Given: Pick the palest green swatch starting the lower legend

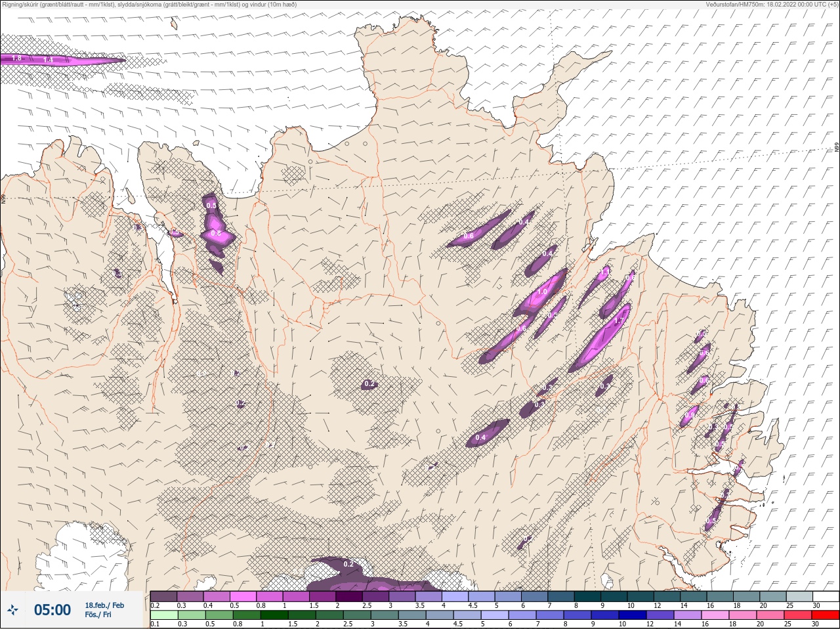Looking at the screenshot, I should 163,615.
